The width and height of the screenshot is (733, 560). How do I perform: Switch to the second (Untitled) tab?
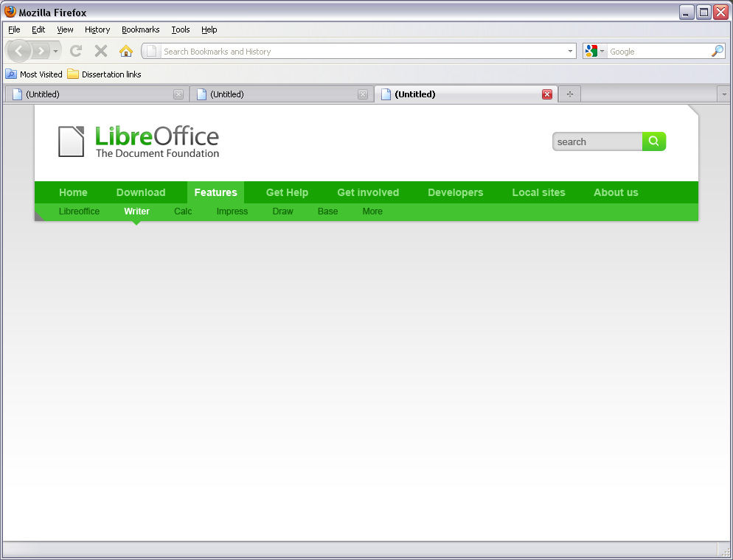pyautogui.click(x=282, y=94)
